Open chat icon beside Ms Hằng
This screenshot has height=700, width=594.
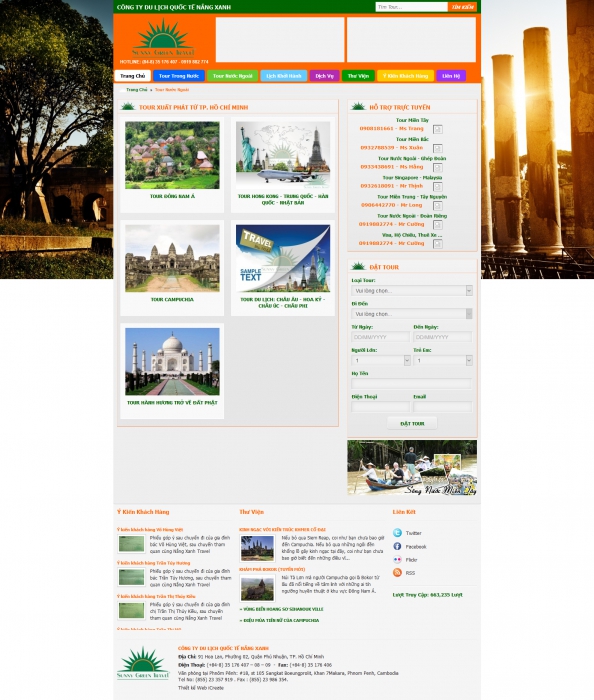coord(438,167)
